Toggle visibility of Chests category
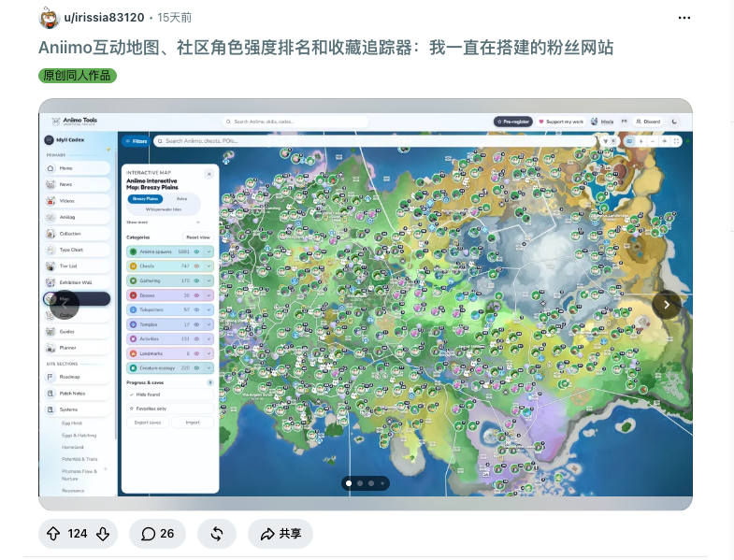734x560 pixels. coord(197,266)
